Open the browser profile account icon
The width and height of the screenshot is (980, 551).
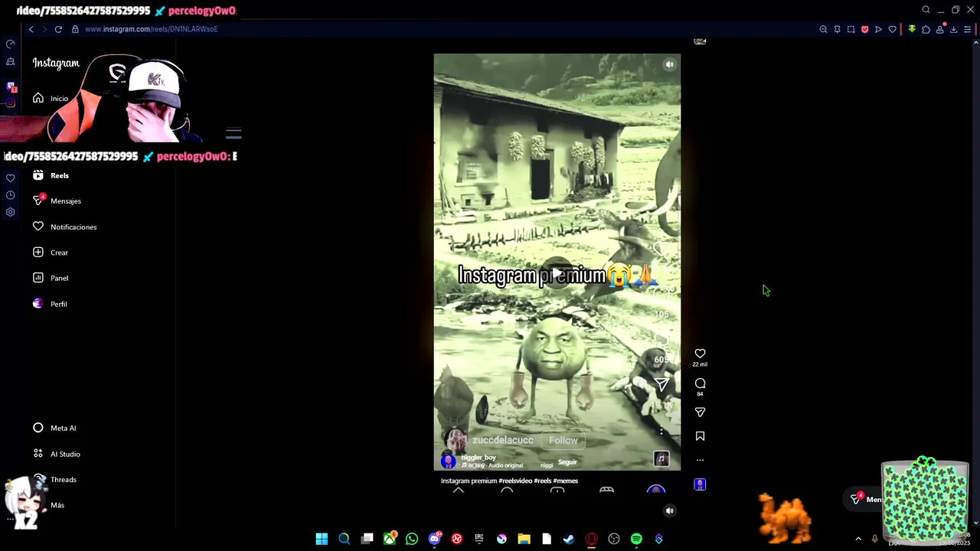[939, 29]
